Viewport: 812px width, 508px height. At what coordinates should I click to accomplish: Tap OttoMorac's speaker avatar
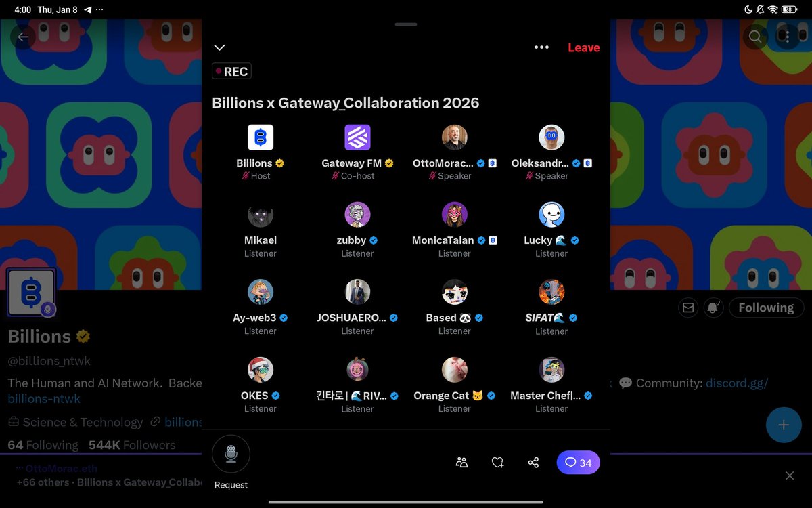pyautogui.click(x=454, y=137)
